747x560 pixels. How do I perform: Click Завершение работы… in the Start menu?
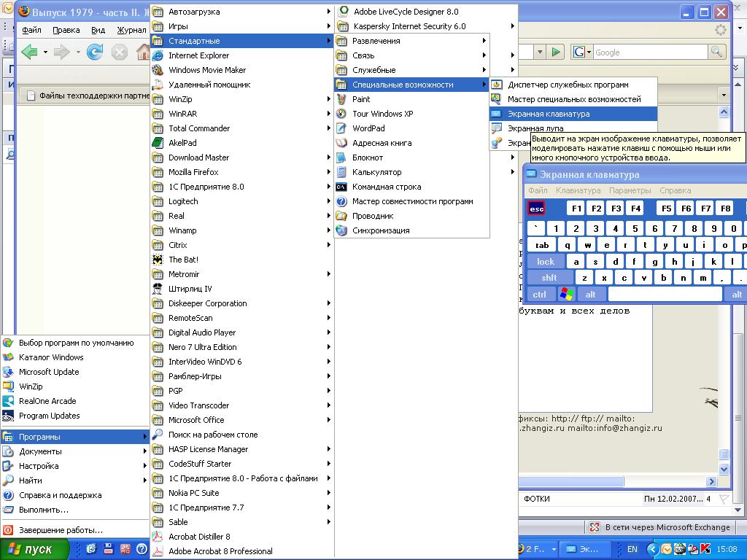75,530
